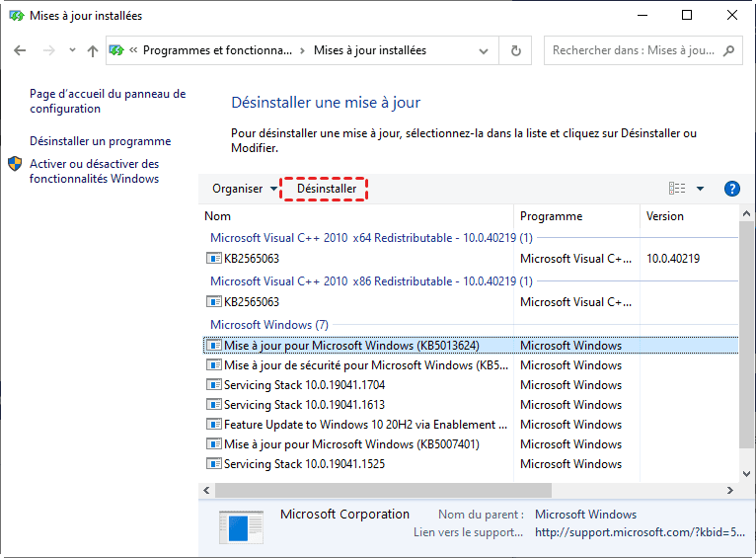Click the icon of the security update row

(213, 365)
